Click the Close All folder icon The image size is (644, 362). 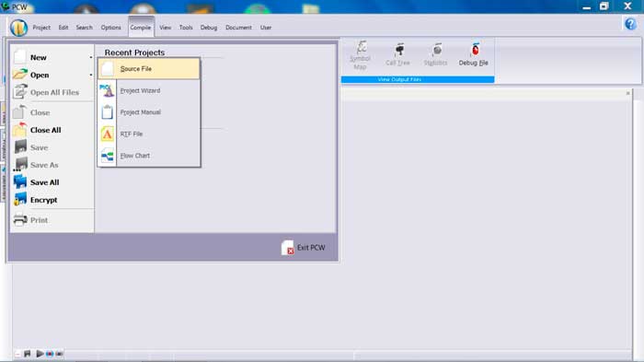[x=19, y=130]
